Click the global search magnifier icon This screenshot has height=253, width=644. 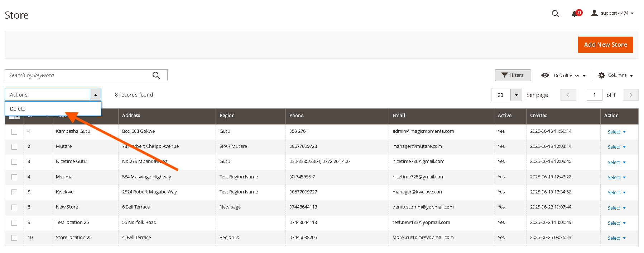[555, 14]
